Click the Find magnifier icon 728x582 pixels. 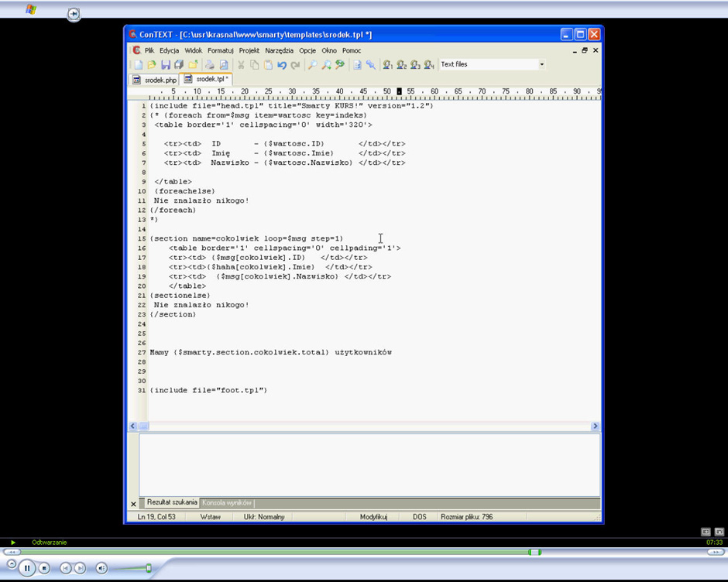313,65
